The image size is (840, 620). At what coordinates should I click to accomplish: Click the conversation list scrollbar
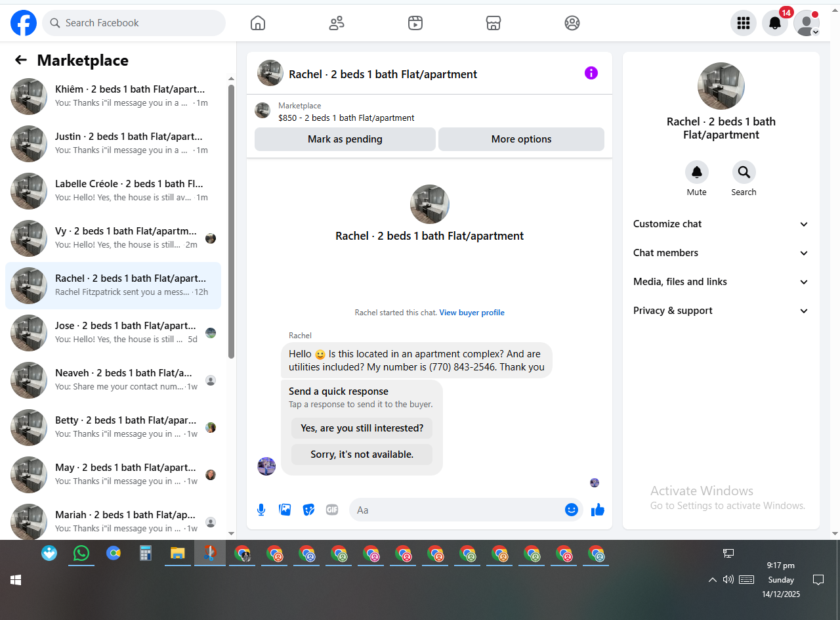[x=231, y=221]
